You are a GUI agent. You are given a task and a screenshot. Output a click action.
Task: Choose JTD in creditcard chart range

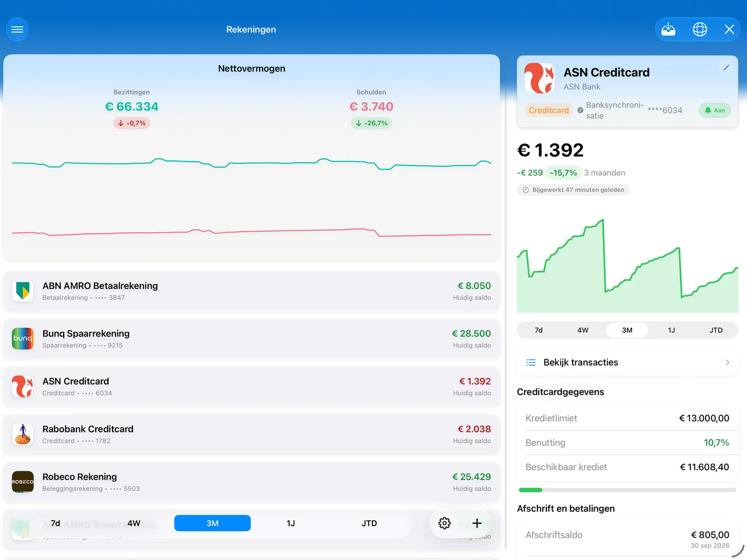tap(716, 330)
